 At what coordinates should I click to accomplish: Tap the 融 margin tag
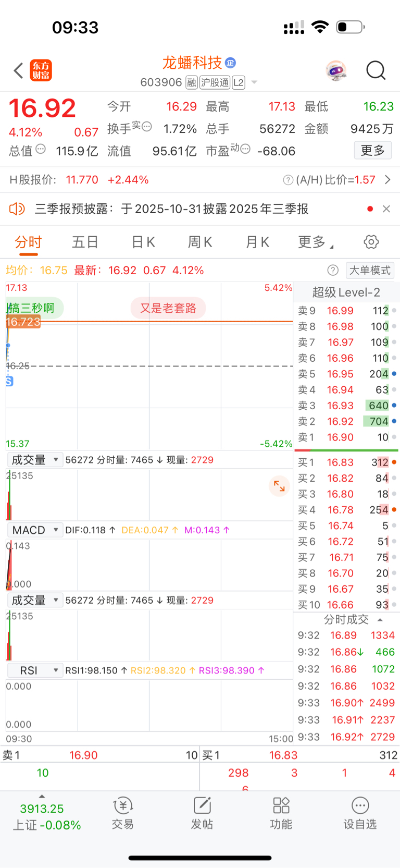tap(192, 82)
